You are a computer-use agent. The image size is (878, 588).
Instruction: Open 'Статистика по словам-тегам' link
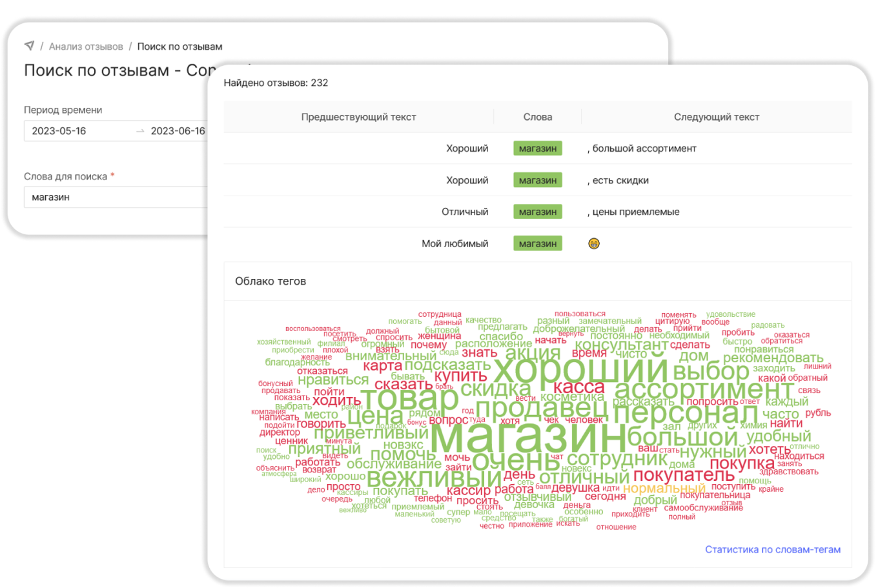pyautogui.click(x=772, y=549)
